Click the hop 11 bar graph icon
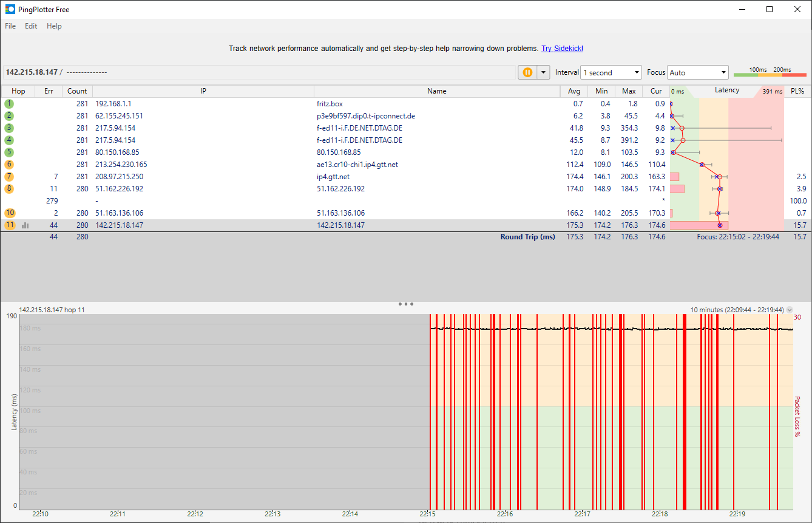 [25, 225]
